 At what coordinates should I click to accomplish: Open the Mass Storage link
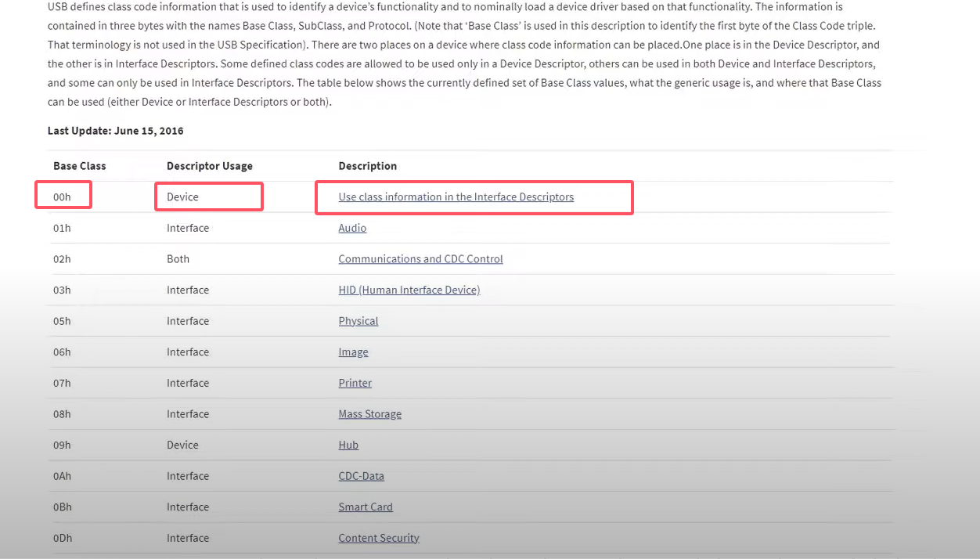[x=369, y=414]
